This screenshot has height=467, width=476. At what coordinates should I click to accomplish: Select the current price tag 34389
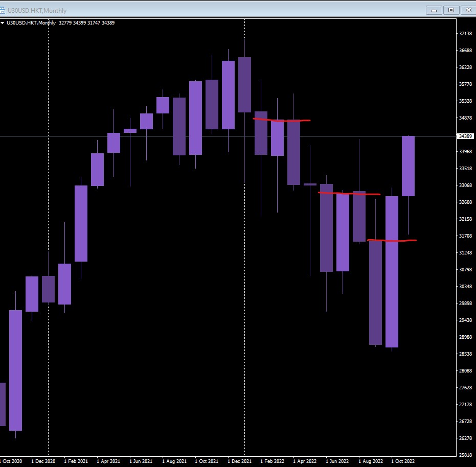click(x=465, y=136)
